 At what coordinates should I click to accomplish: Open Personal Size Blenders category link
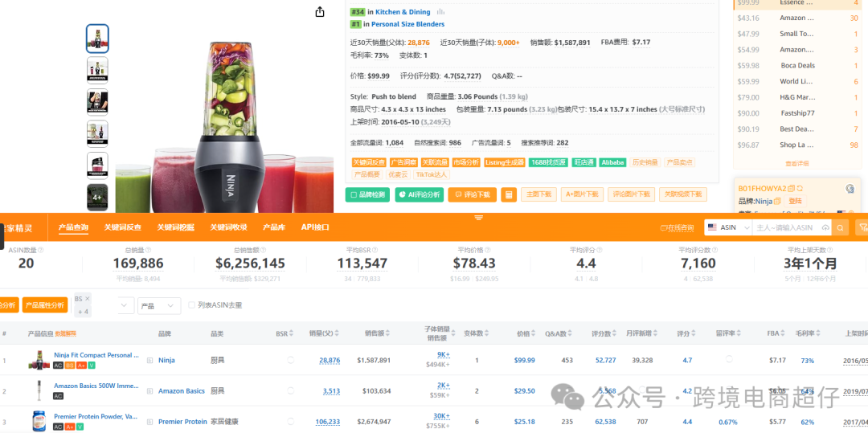coord(407,24)
